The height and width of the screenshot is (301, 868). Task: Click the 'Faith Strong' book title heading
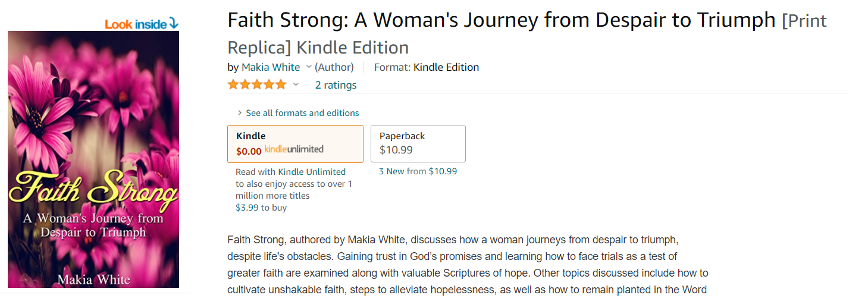[x=502, y=21]
